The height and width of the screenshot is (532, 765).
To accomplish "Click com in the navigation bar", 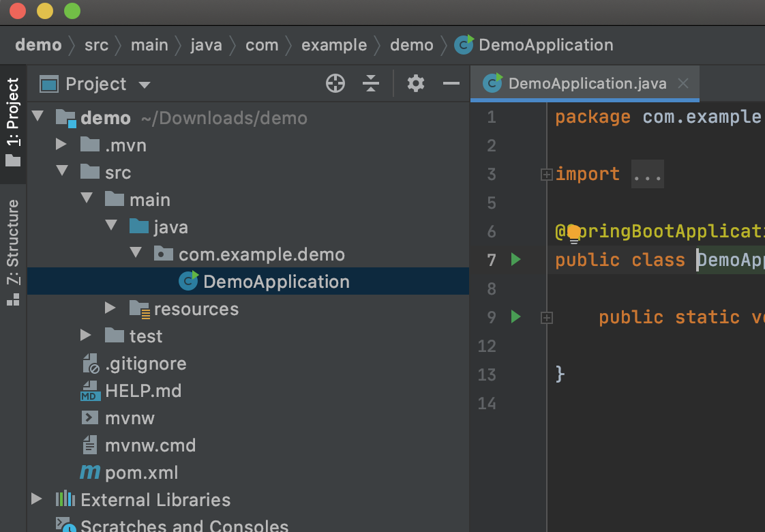I will coord(262,46).
